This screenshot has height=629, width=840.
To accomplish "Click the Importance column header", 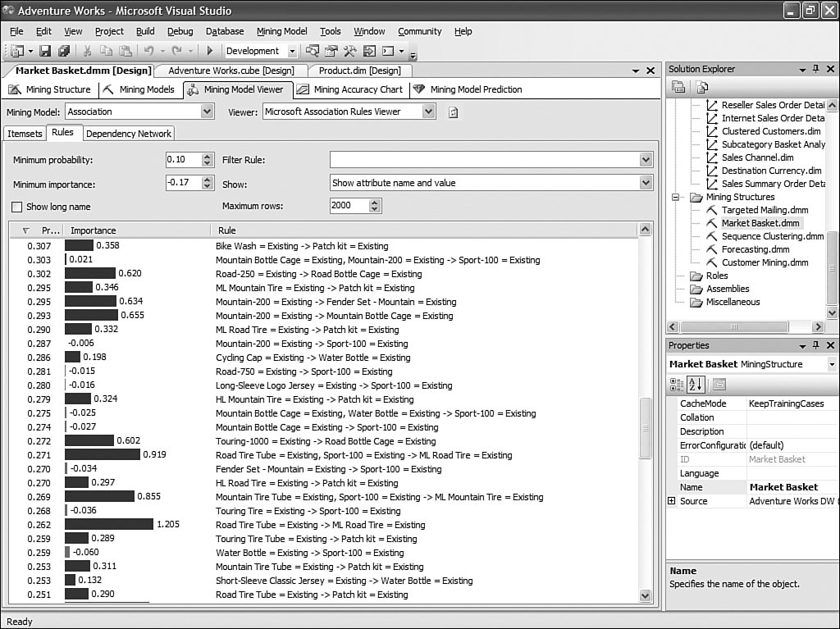I will pos(94,231).
